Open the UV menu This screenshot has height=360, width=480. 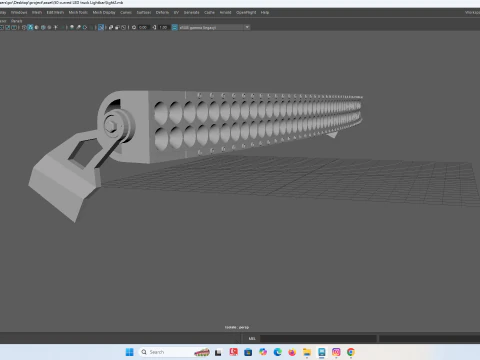pyautogui.click(x=176, y=12)
